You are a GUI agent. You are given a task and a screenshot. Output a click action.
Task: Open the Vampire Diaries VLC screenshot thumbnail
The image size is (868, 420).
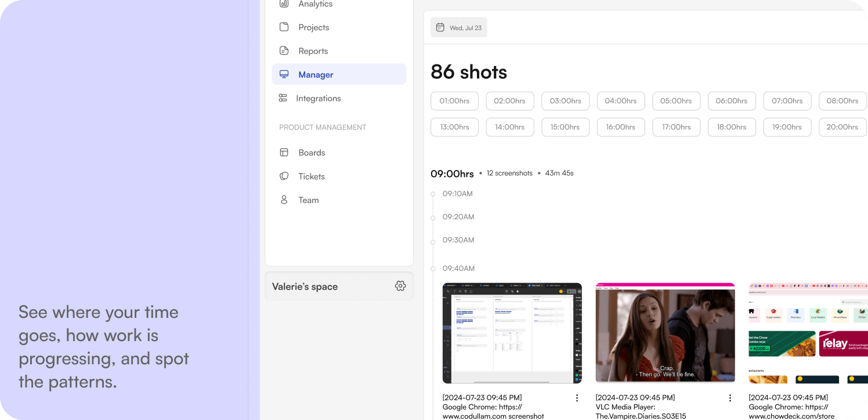coord(665,334)
